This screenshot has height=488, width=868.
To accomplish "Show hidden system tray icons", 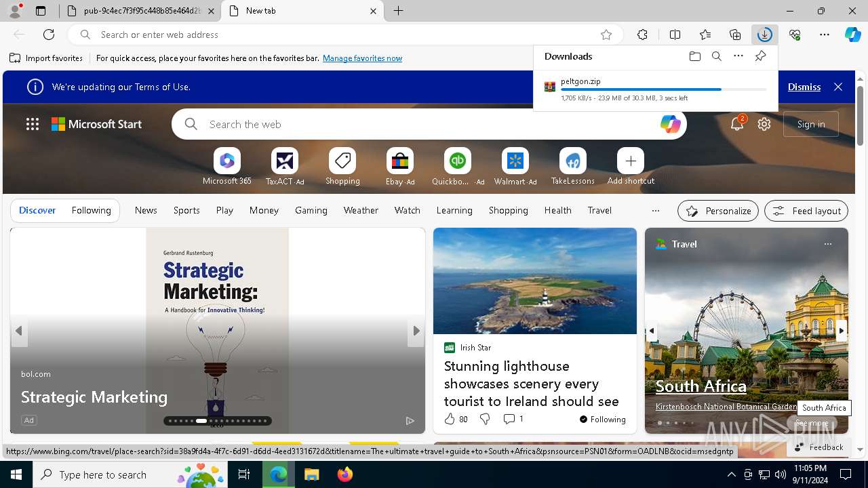I will (x=731, y=474).
